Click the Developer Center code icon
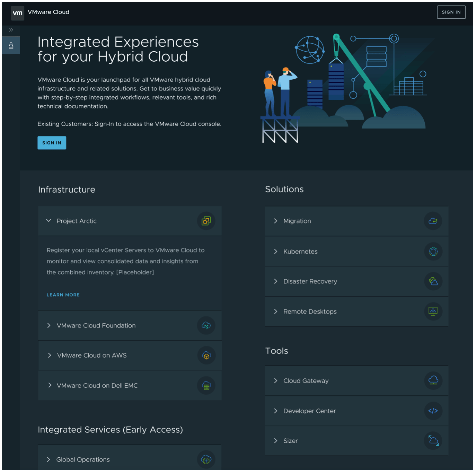This screenshot has height=474, width=476. (433, 411)
